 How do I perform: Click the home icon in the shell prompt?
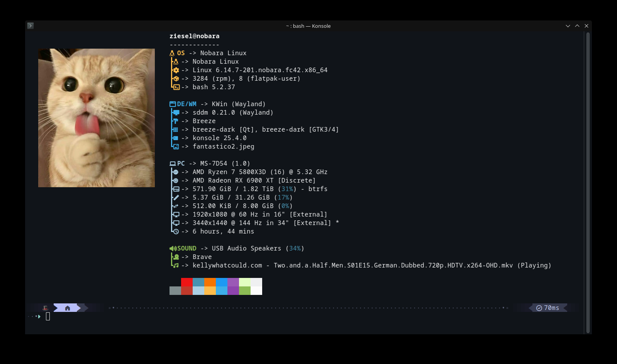click(68, 308)
